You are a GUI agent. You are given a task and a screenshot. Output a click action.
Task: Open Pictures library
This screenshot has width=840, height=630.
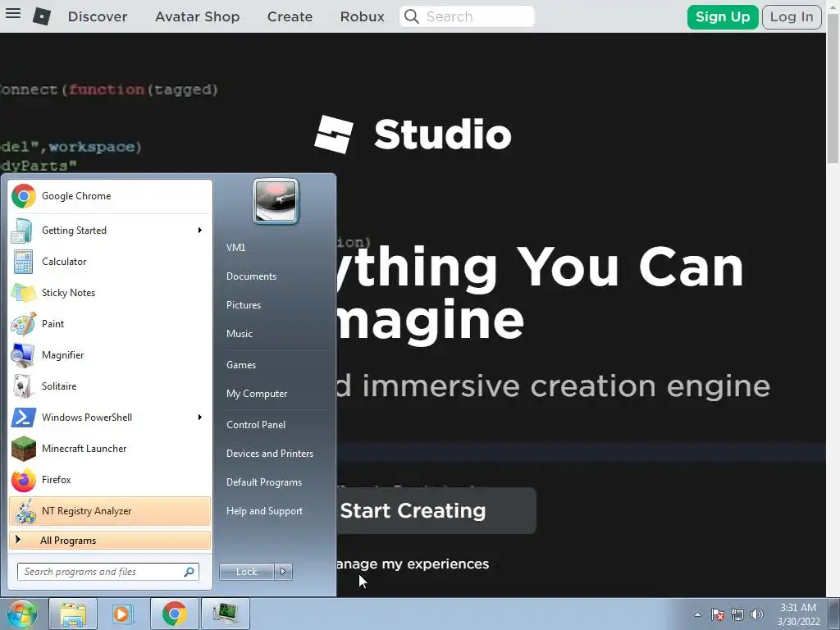[x=244, y=305]
